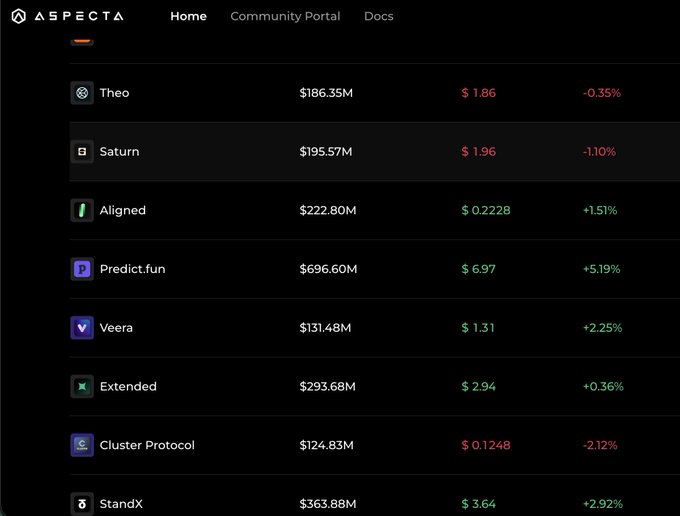Image resolution: width=680 pixels, height=516 pixels.
Task: Click the -2.12% change value
Action: (x=600, y=445)
